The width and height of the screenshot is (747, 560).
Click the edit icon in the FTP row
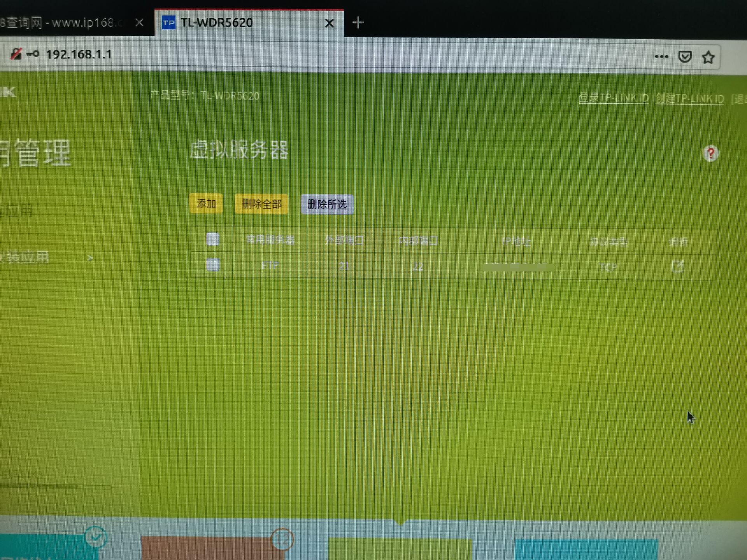point(677,266)
